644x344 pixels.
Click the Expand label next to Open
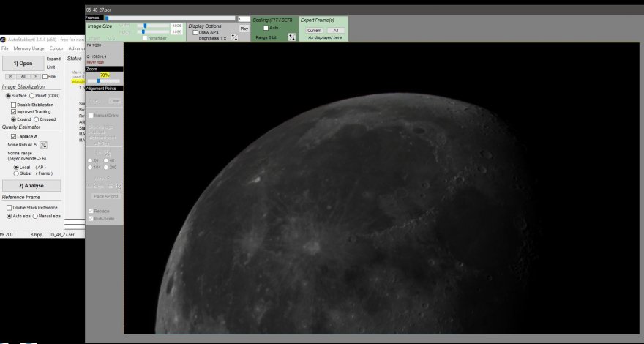[53, 59]
